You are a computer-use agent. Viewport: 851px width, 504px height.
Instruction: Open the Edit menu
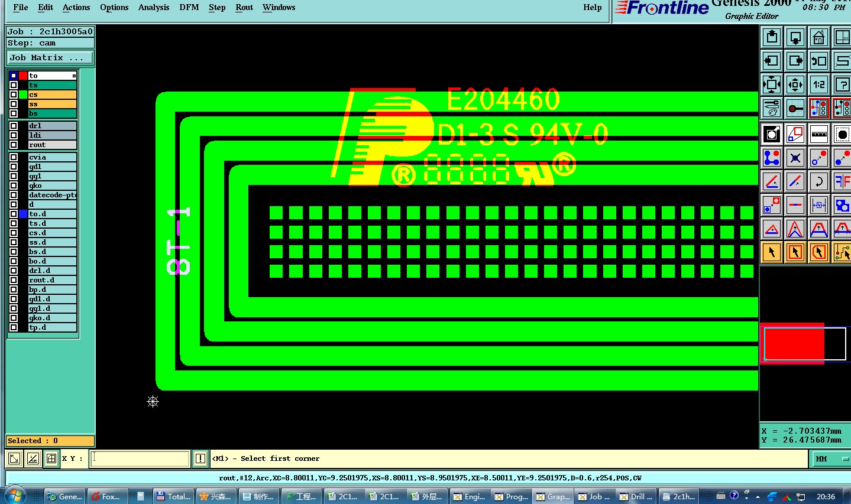pyautogui.click(x=46, y=8)
